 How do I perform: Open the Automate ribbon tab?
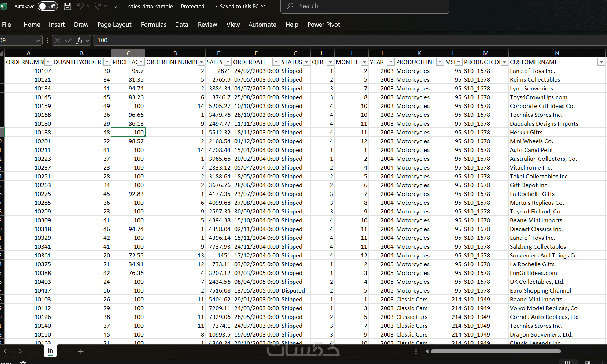pos(262,25)
